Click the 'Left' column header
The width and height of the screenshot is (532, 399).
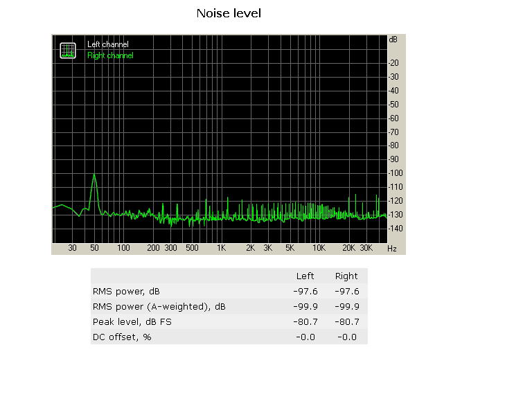tap(305, 276)
